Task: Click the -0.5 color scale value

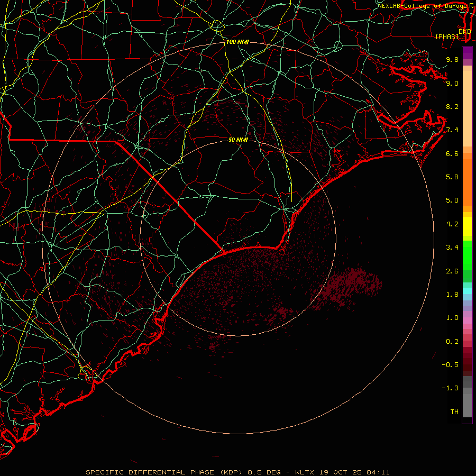Action: click(x=450, y=365)
